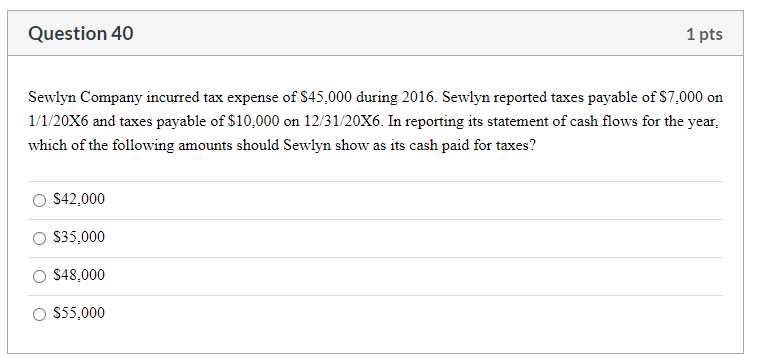Image resolution: width=763 pixels, height=361 pixels.
Task: Click the $42,000 answer label text
Action: click(x=79, y=199)
